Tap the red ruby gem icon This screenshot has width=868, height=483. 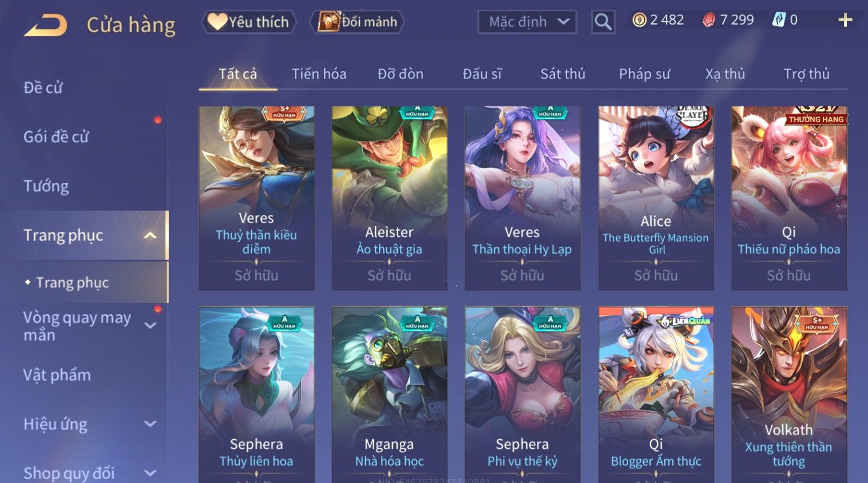(708, 20)
